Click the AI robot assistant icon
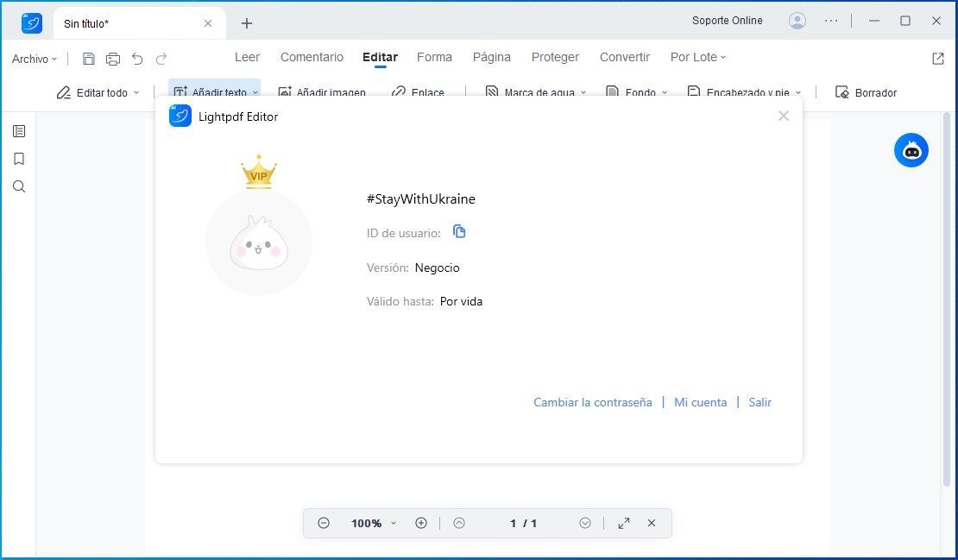The image size is (958, 560). tap(911, 150)
